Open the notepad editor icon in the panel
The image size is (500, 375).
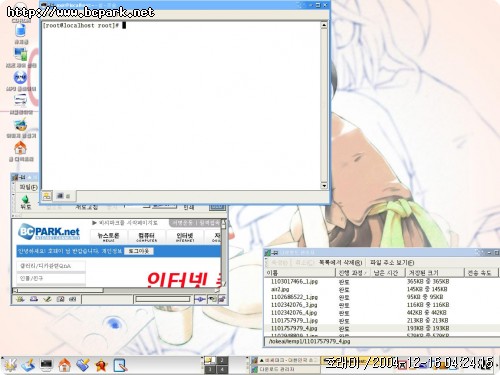click(x=120, y=365)
